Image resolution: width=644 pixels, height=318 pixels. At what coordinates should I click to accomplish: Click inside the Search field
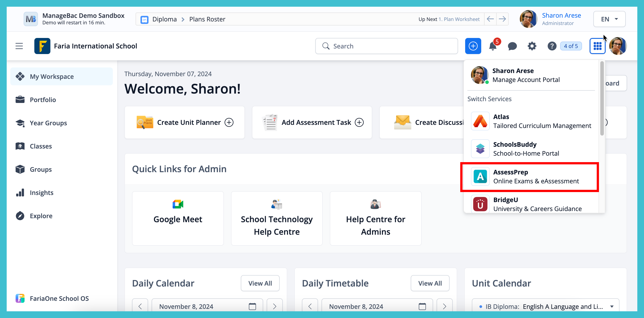[x=386, y=46]
